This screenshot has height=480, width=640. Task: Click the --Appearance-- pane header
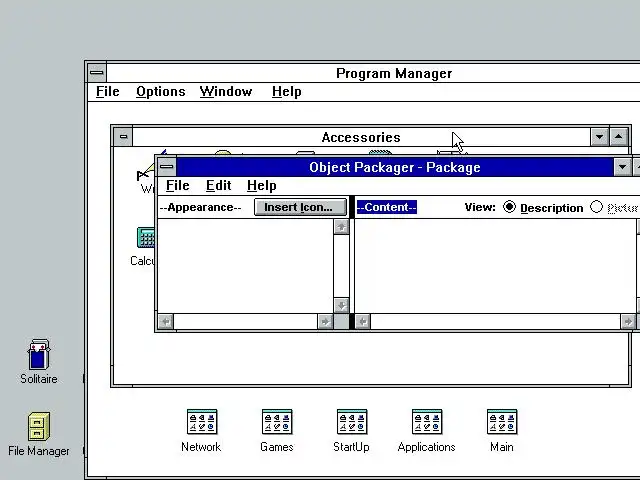click(200, 207)
